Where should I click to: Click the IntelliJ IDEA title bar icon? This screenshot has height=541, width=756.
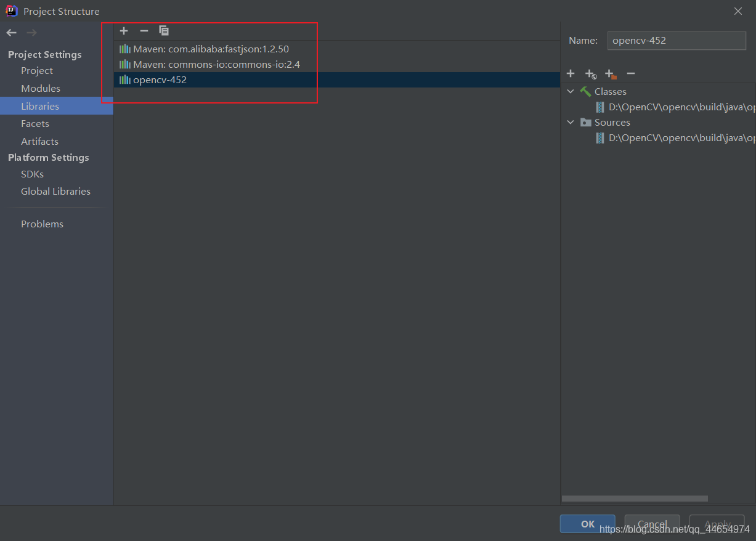[x=12, y=10]
